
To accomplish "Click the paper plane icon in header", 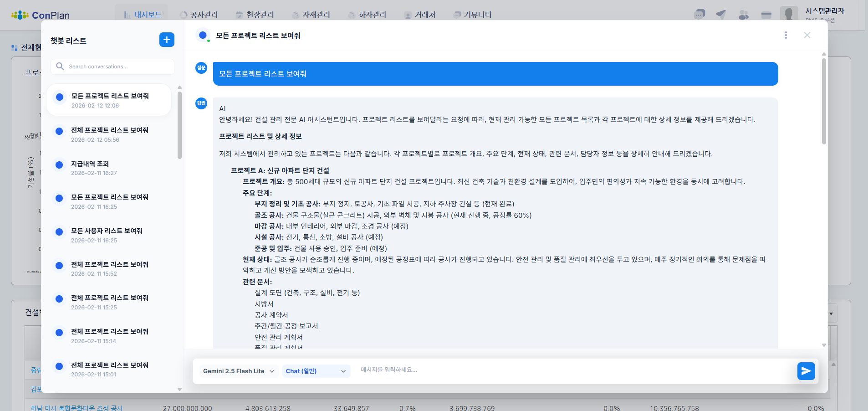I will (721, 15).
